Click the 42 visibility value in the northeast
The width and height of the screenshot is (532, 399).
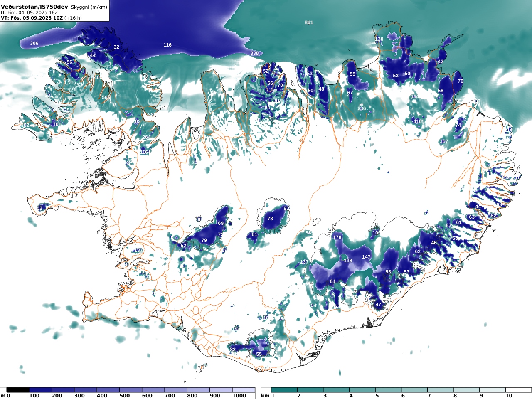441,62
